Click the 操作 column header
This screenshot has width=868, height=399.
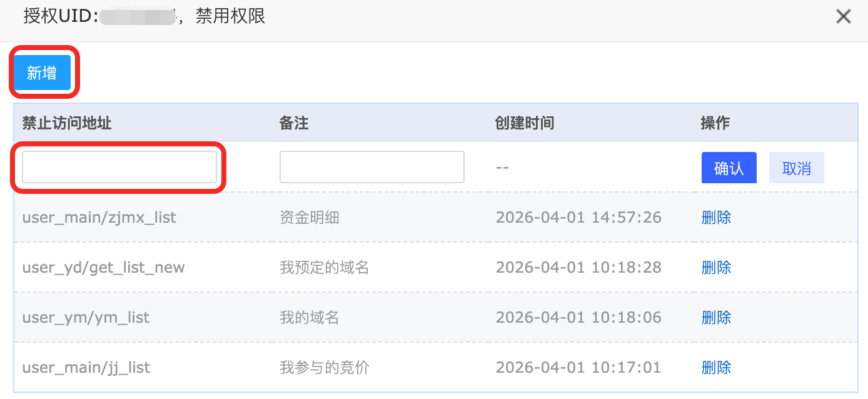click(x=715, y=123)
